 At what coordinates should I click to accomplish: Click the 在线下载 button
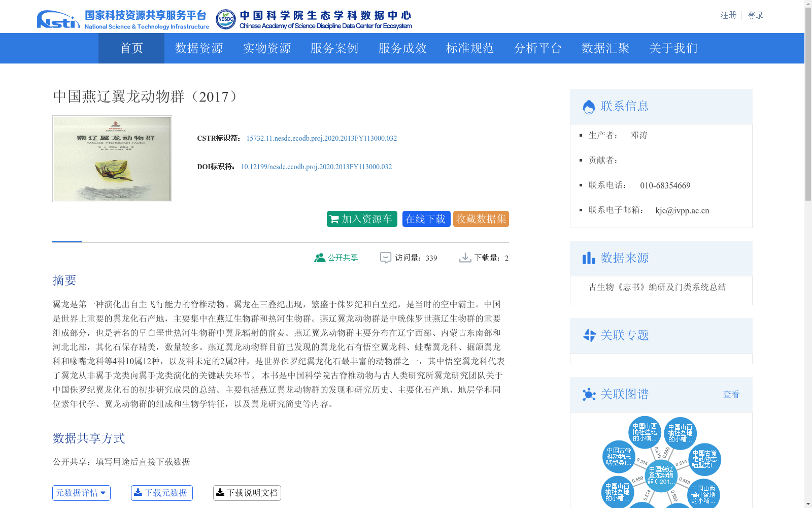tap(426, 219)
